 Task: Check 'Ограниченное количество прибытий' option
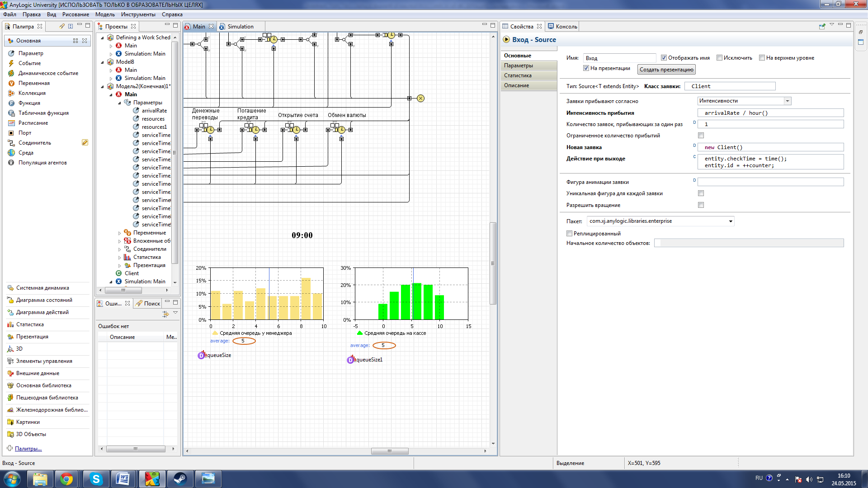point(701,136)
